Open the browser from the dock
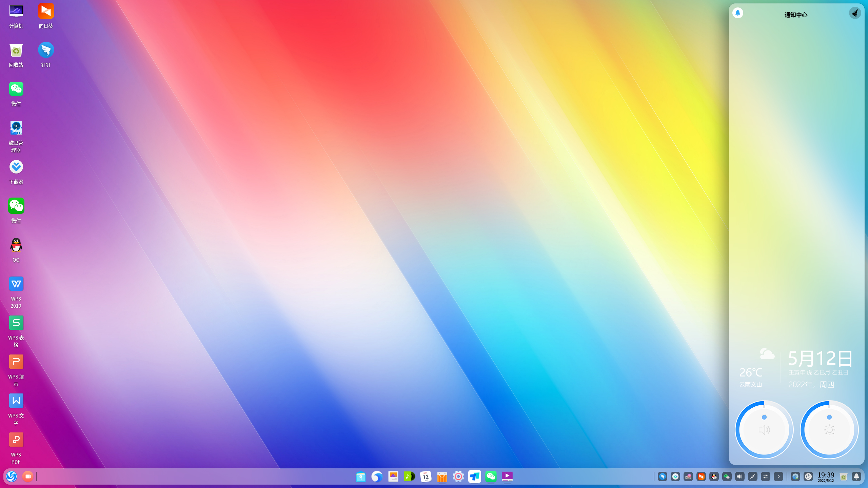 click(x=376, y=476)
